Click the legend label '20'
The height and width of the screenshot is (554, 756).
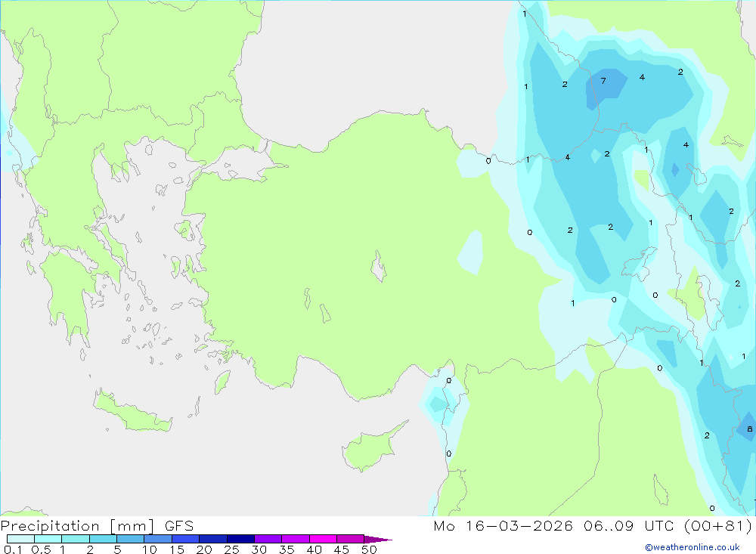point(204,549)
